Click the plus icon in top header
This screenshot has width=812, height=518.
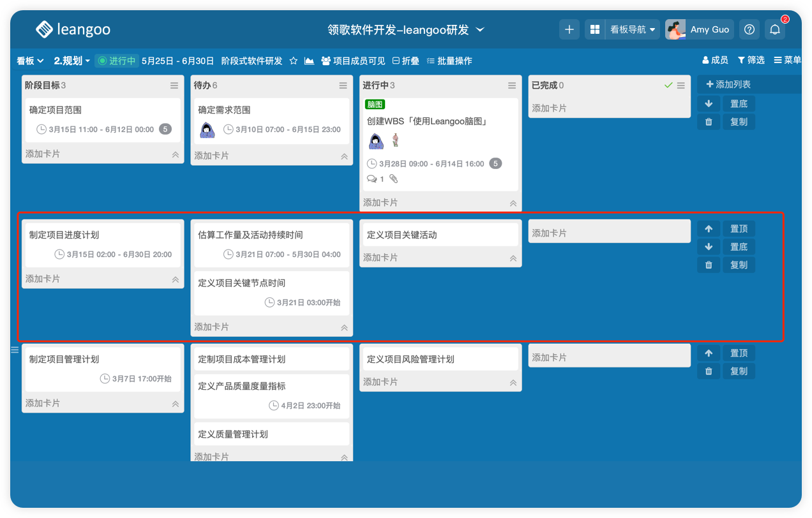(x=569, y=29)
